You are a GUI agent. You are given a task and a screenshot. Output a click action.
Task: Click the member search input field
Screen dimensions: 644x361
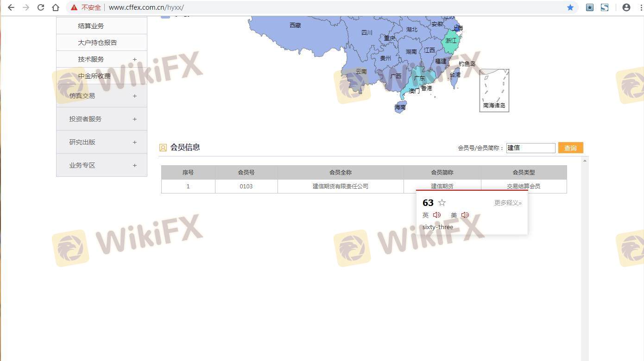pos(530,148)
